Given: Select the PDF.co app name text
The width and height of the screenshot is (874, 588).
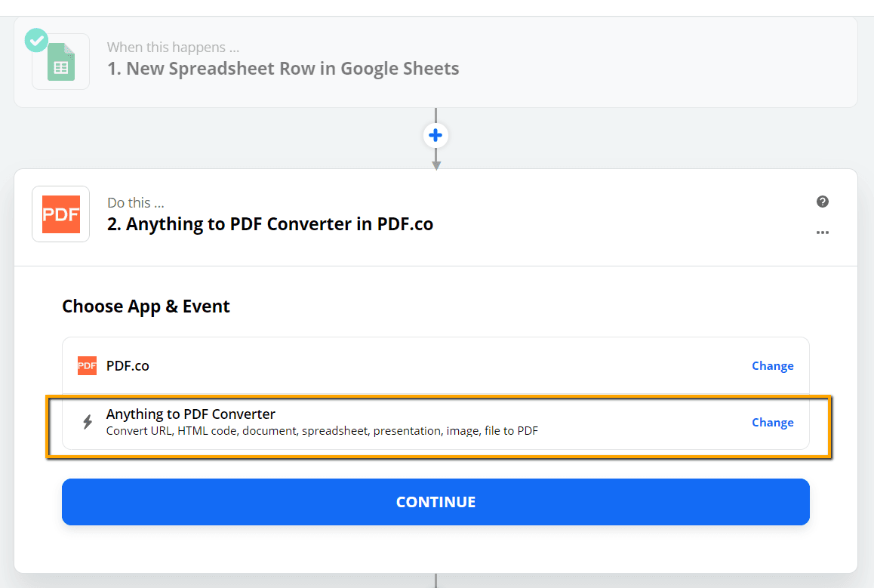Looking at the screenshot, I should (x=128, y=366).
